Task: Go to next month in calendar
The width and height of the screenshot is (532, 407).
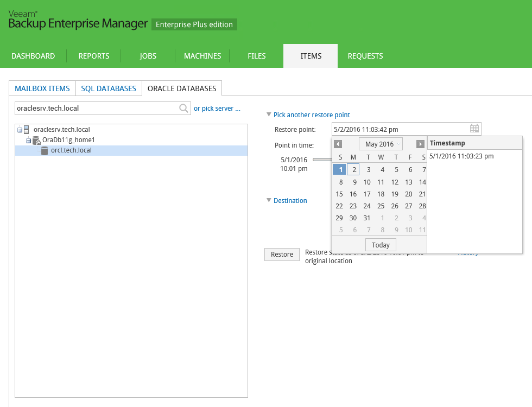Action: pyautogui.click(x=420, y=144)
